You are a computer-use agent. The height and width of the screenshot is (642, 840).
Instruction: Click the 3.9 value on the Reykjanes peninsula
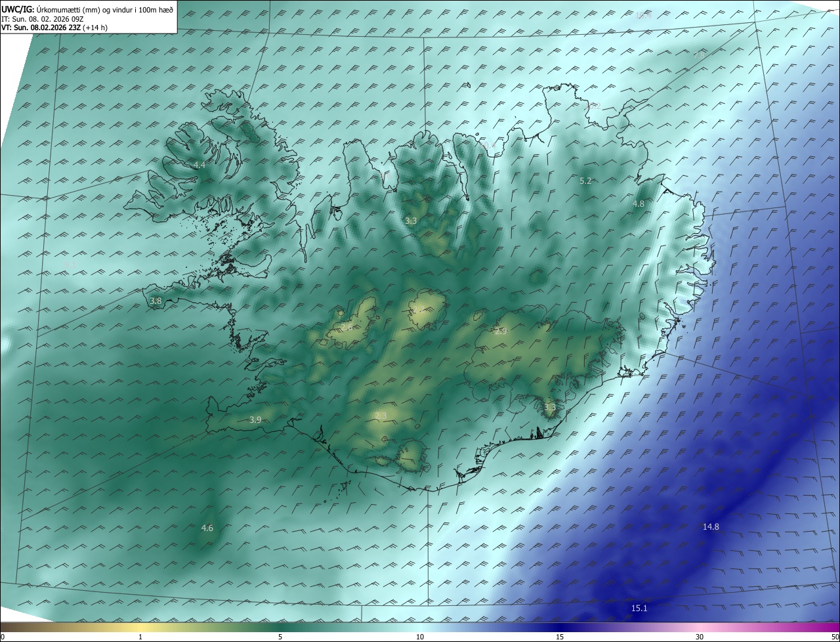256,419
